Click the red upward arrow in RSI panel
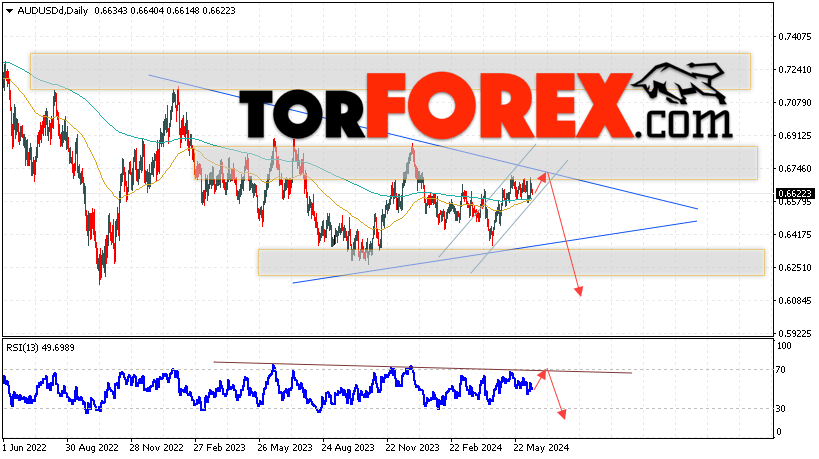Image resolution: width=819 pixels, height=459 pixels. point(541,379)
